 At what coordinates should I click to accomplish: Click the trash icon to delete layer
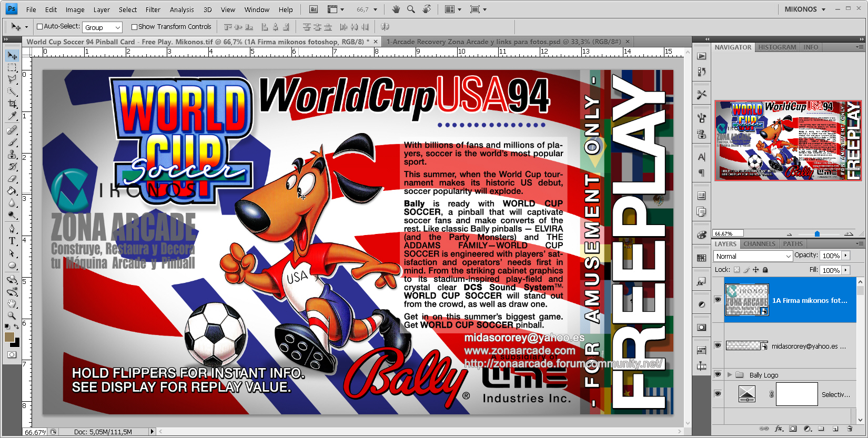coord(850,429)
